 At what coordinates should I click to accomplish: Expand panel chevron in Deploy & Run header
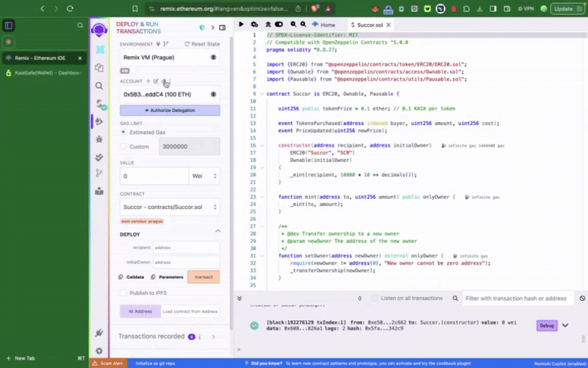(x=212, y=27)
